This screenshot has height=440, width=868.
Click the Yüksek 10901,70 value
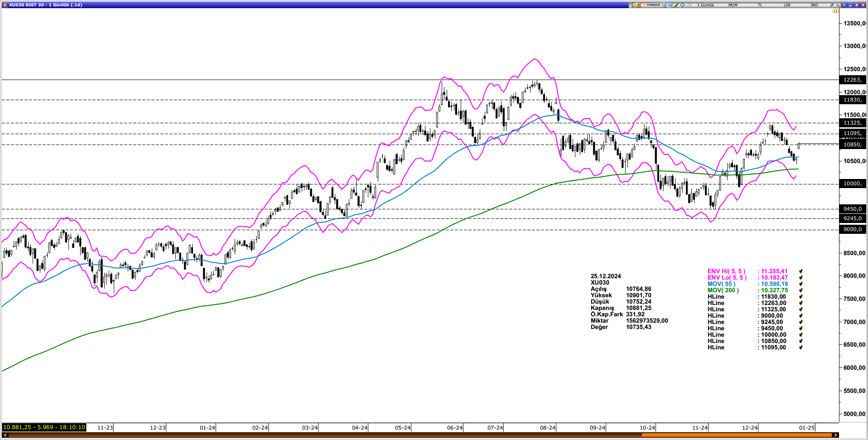point(639,295)
